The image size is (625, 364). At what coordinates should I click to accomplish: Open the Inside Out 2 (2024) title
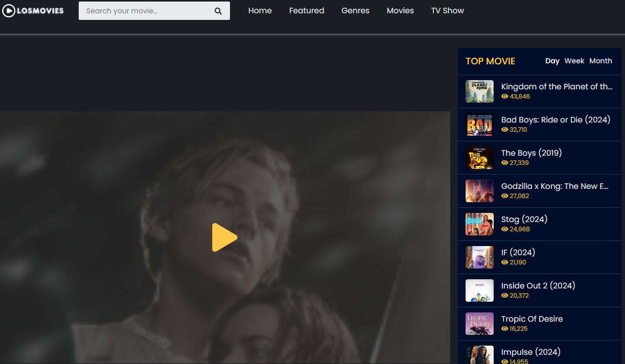538,286
